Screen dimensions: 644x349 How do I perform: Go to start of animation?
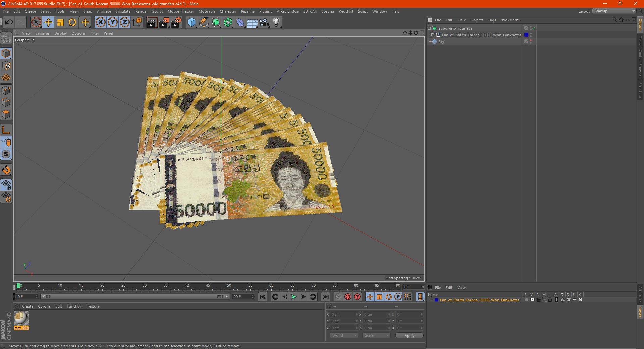(263, 297)
